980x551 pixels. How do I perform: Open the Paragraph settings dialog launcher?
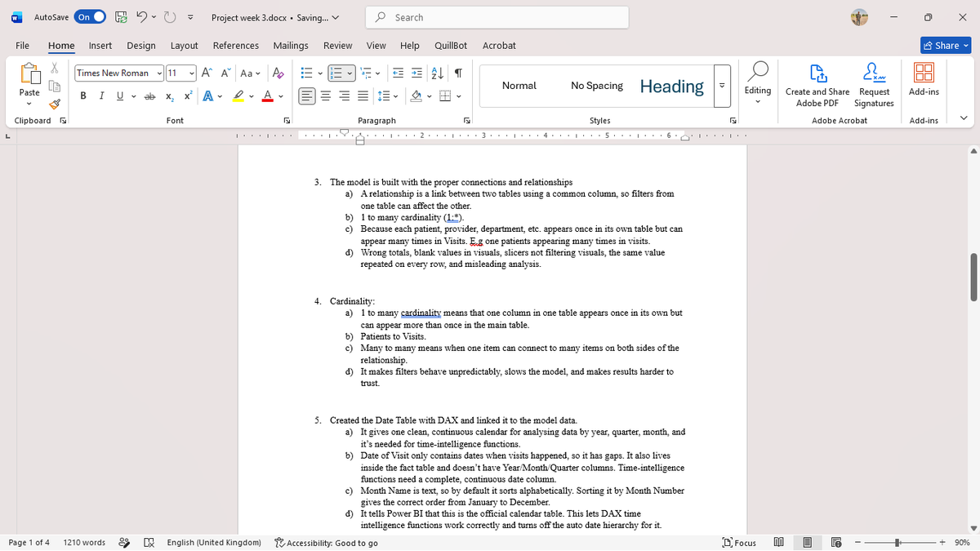tap(467, 121)
